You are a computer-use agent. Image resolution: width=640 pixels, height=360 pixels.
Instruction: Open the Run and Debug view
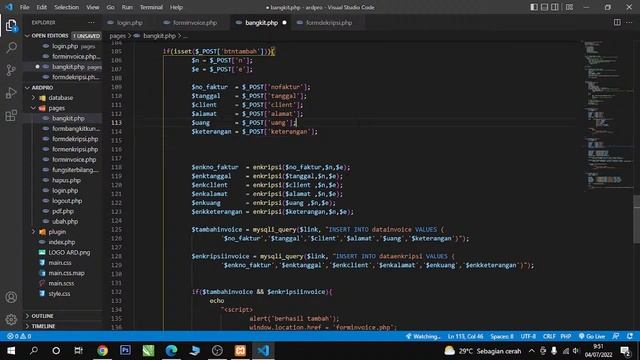(11, 93)
